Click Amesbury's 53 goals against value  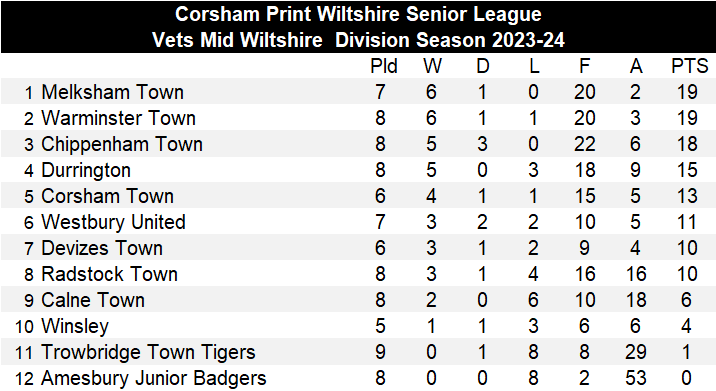point(635,378)
